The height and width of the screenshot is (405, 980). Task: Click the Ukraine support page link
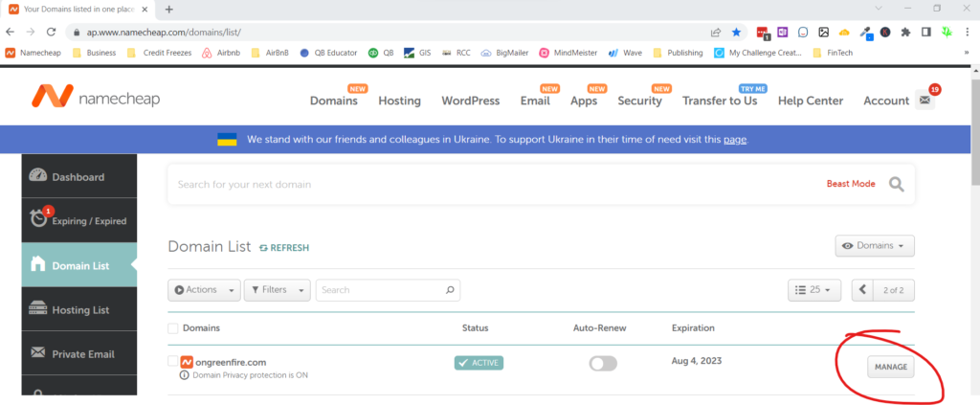pos(735,140)
